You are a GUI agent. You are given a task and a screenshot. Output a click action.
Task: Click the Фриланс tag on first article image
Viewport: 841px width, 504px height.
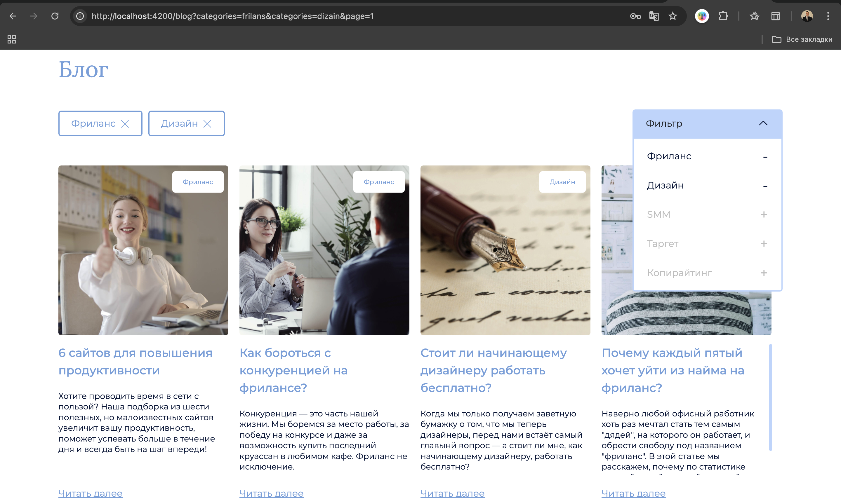pyautogui.click(x=198, y=182)
